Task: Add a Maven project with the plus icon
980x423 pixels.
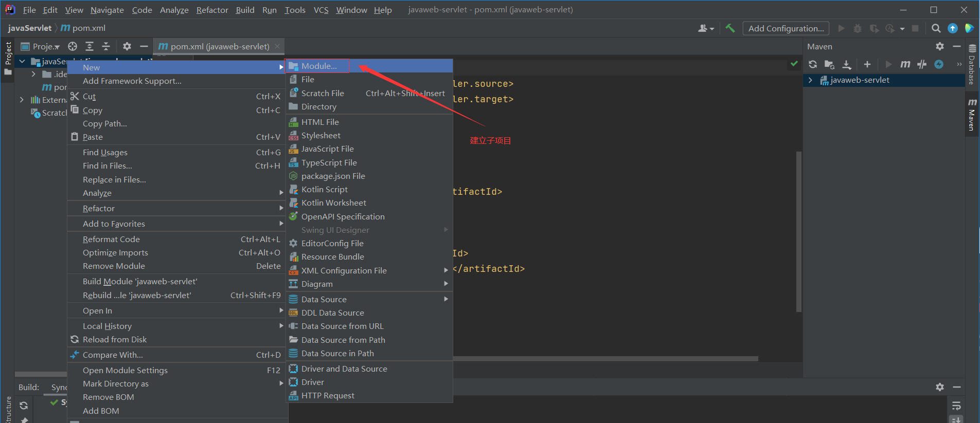Action: tap(867, 64)
